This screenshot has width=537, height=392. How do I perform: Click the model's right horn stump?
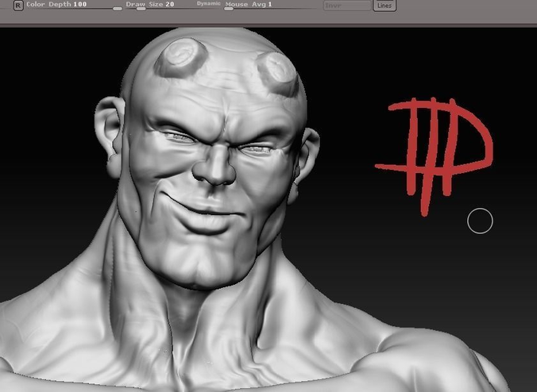(x=278, y=74)
